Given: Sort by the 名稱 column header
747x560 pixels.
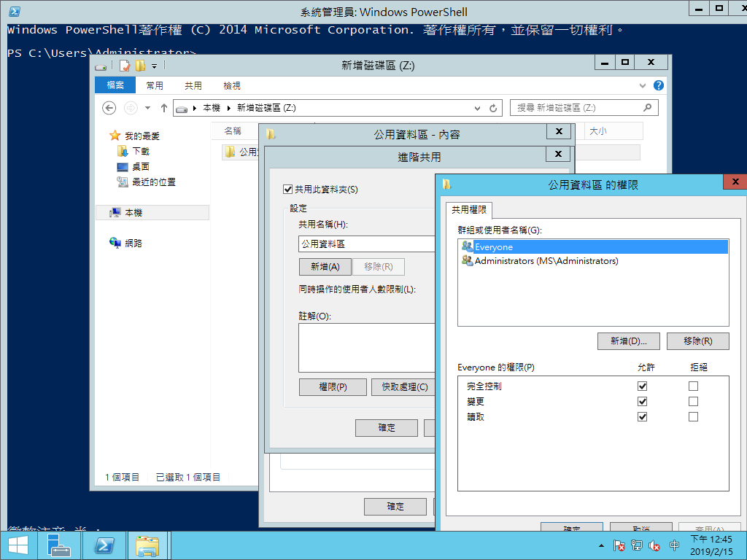Looking at the screenshot, I should coord(234,131).
